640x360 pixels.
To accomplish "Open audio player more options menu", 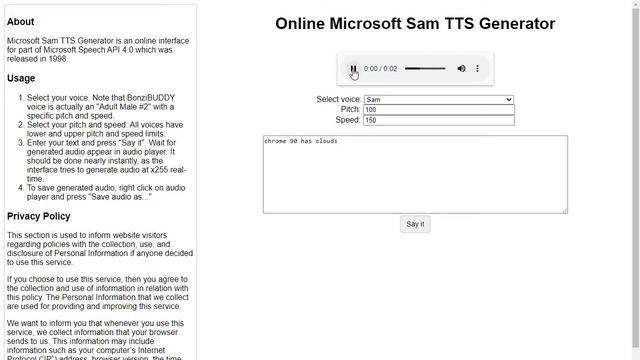I will coord(477,69).
